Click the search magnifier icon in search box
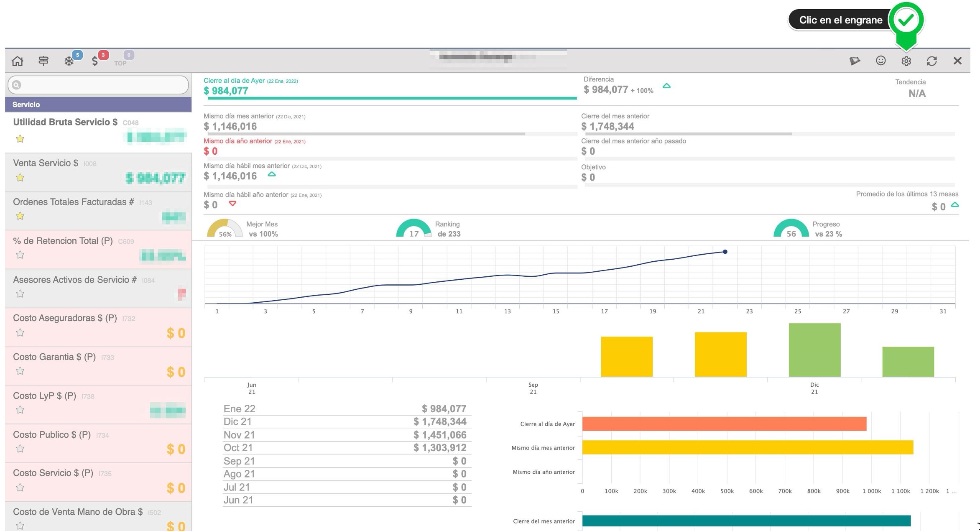The width and height of the screenshot is (980, 531). pos(16,85)
